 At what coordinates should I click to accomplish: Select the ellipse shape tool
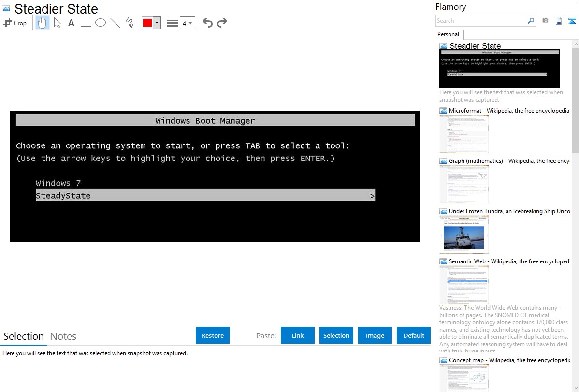(x=101, y=23)
